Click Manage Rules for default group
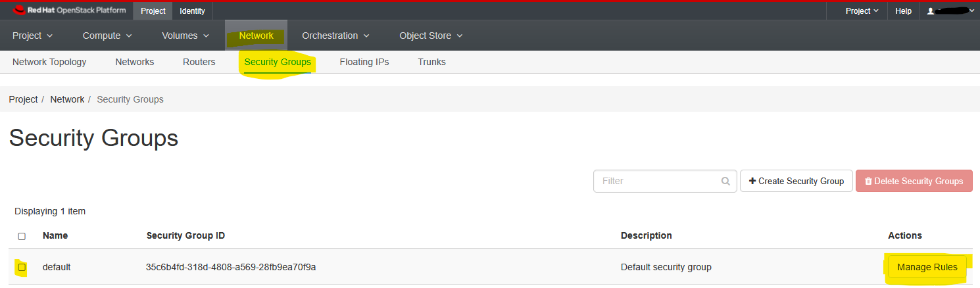980x288 pixels. 927,267
